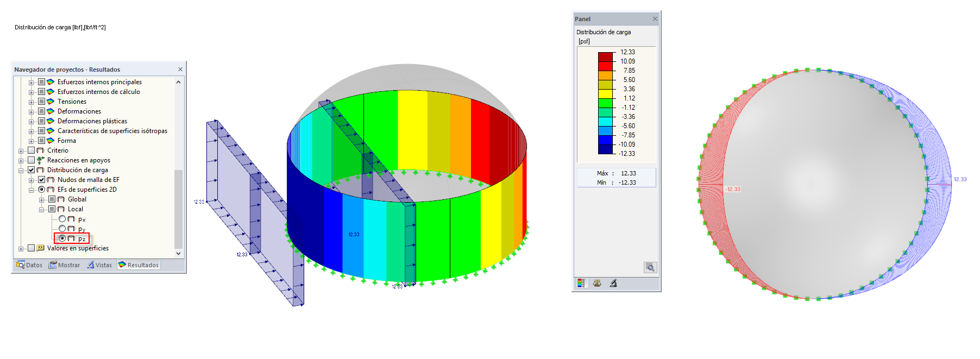Select the px radio button

pyautogui.click(x=62, y=219)
